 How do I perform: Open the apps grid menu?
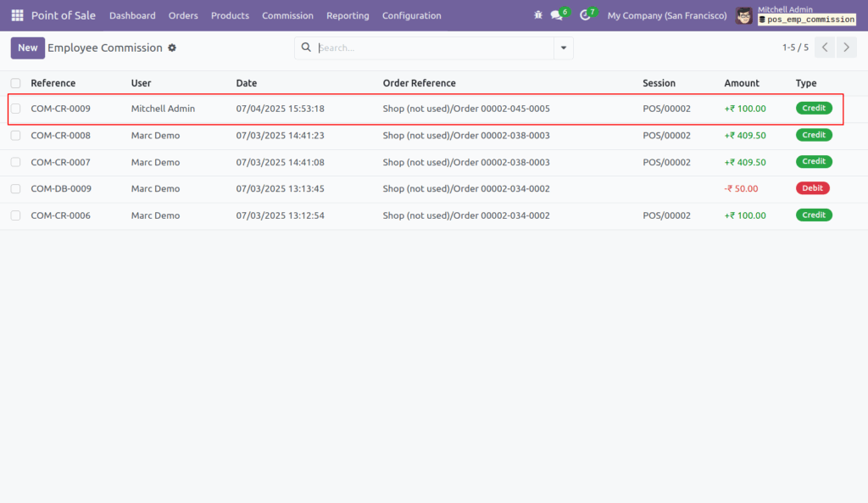click(x=16, y=15)
